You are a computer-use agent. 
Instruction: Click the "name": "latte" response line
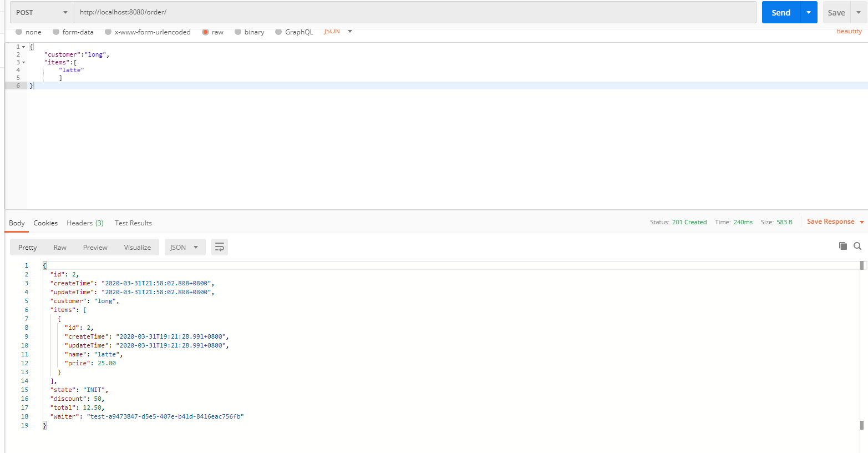click(x=94, y=354)
